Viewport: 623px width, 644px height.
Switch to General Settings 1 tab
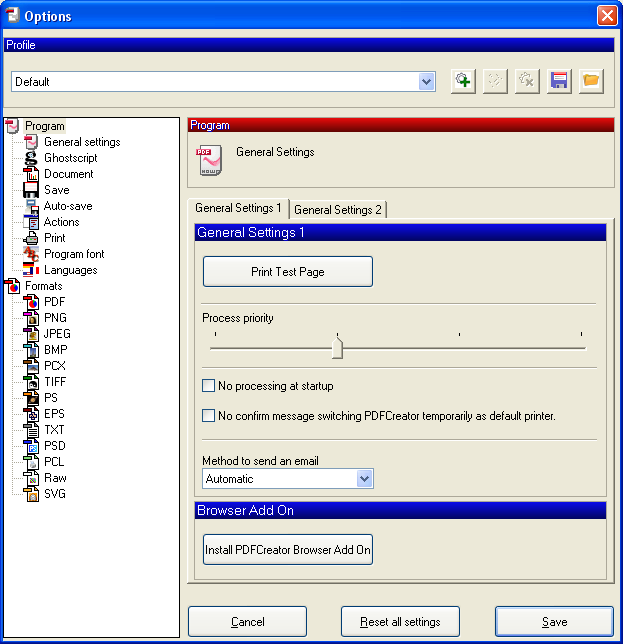(x=238, y=208)
